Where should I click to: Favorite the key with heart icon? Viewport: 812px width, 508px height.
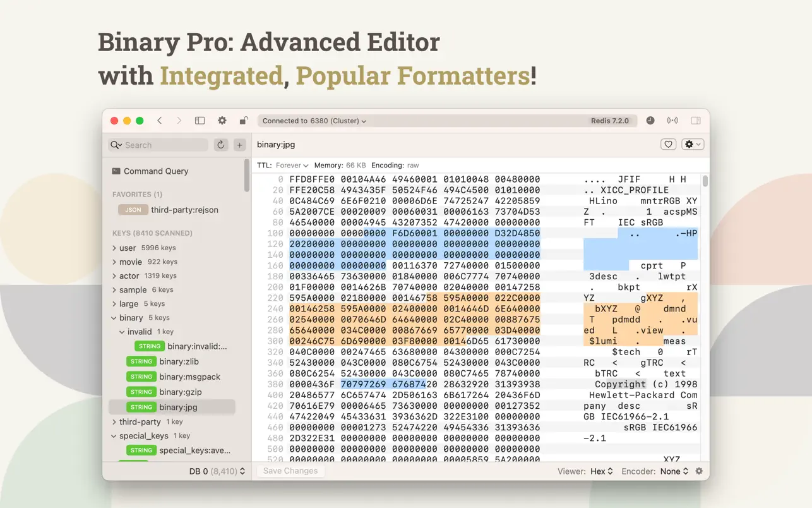tap(668, 145)
